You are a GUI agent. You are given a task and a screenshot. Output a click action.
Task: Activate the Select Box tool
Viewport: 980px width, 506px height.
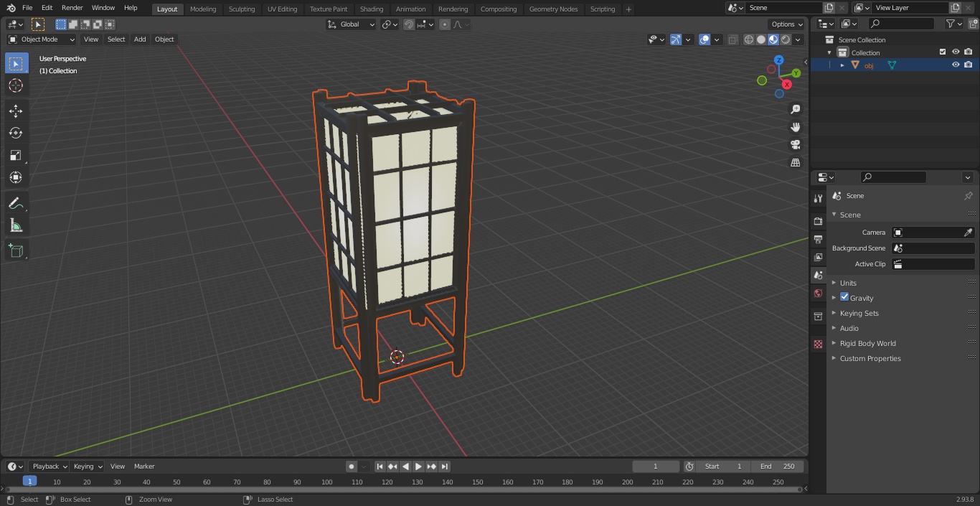click(x=16, y=63)
